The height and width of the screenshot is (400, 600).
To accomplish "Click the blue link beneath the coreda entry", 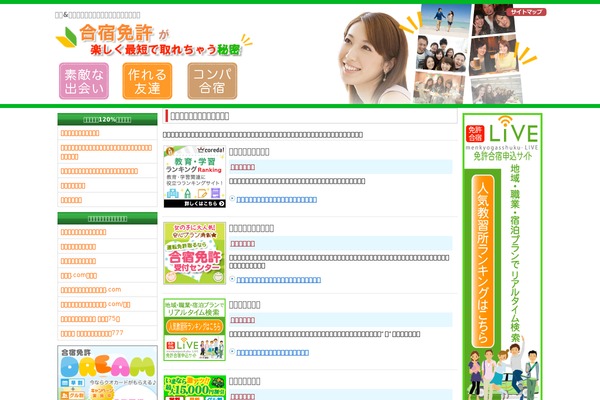I will click(x=277, y=200).
